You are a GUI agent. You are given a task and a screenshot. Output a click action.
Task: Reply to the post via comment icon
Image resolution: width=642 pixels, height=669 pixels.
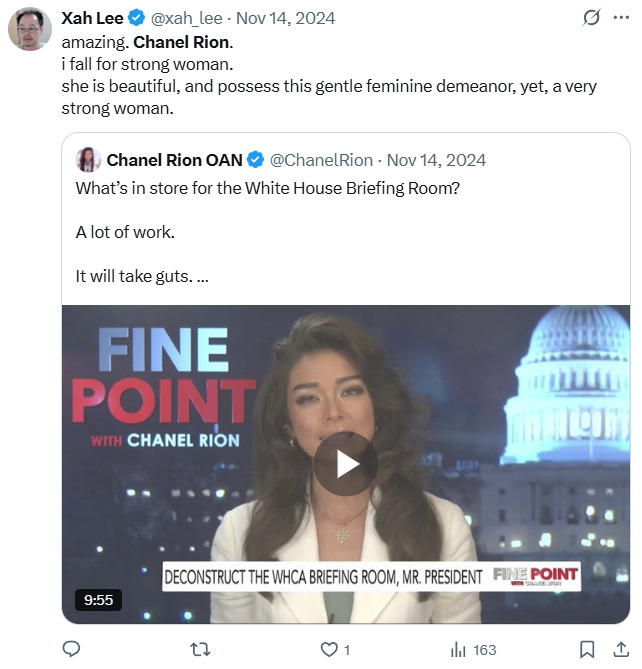[71, 649]
